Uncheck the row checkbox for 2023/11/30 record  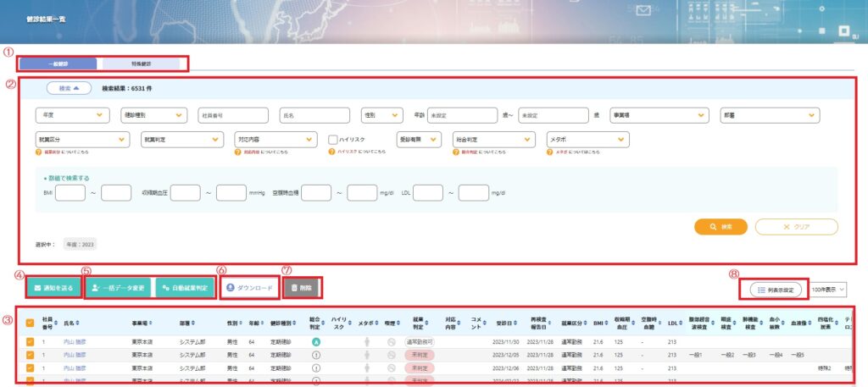coord(31,342)
